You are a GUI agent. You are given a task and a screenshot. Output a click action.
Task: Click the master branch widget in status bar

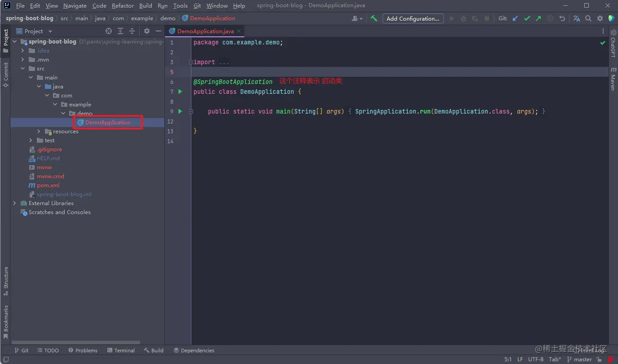(x=579, y=360)
